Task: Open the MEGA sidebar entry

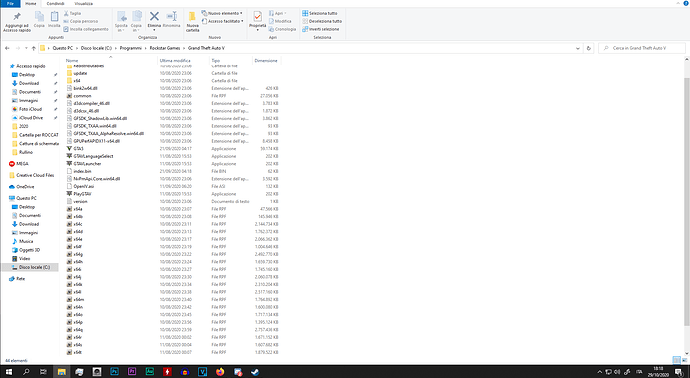Action: click(18, 164)
